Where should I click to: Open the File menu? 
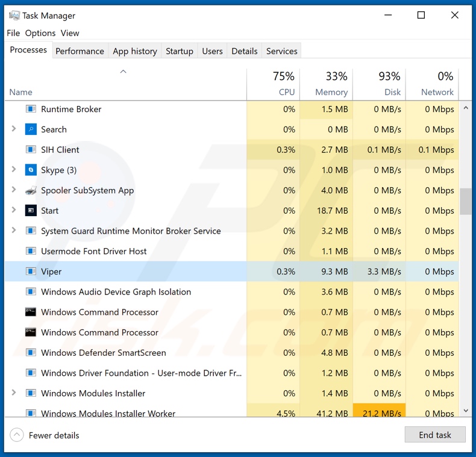point(13,33)
